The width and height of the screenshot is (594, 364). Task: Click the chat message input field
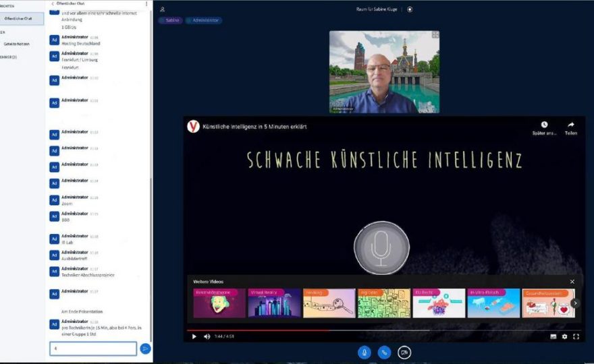tap(93, 348)
